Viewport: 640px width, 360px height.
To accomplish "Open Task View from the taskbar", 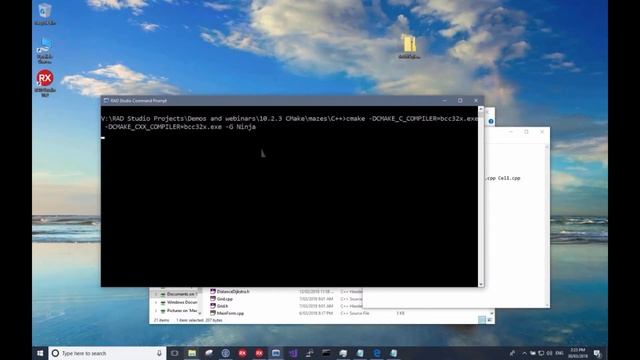I will pyautogui.click(x=175, y=353).
